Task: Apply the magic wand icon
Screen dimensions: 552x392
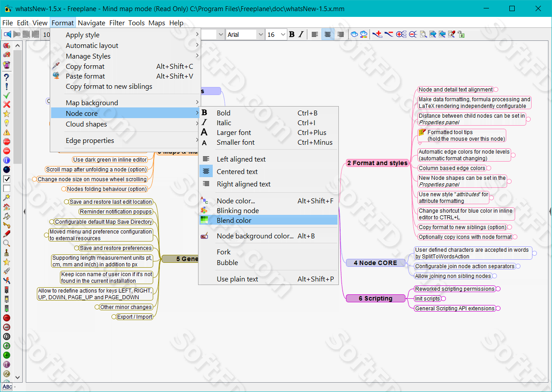Action: click(x=7, y=197)
